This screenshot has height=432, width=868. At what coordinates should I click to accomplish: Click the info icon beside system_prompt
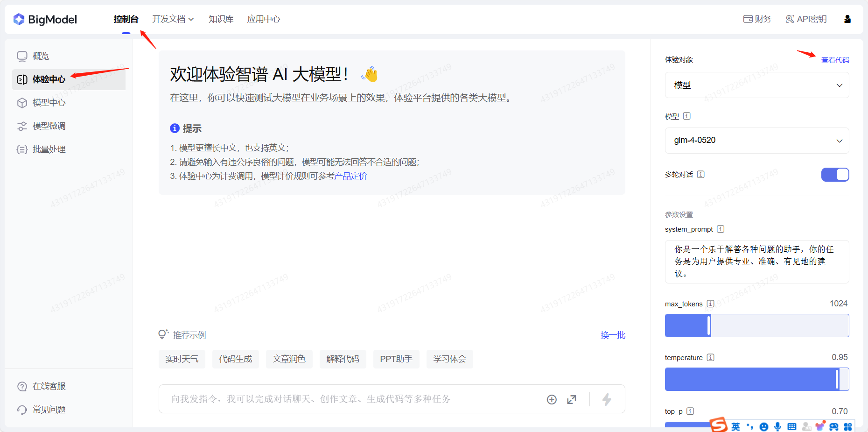721,229
